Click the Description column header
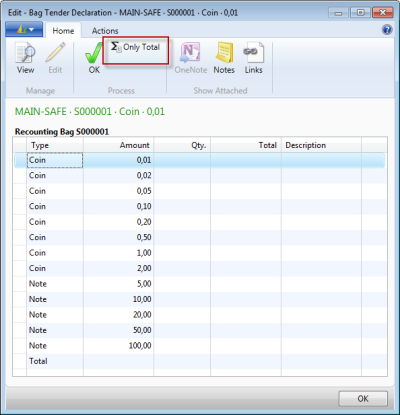This screenshot has width=400, height=415. coord(321,145)
